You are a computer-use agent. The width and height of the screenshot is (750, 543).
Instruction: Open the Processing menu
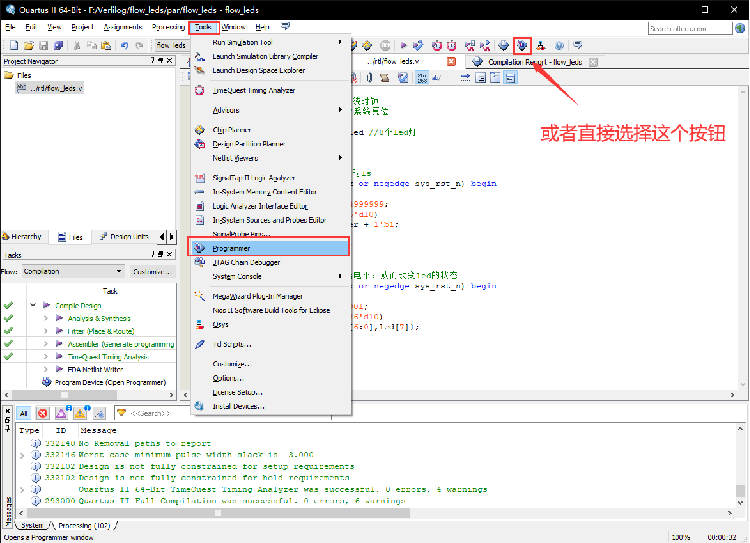pos(168,27)
